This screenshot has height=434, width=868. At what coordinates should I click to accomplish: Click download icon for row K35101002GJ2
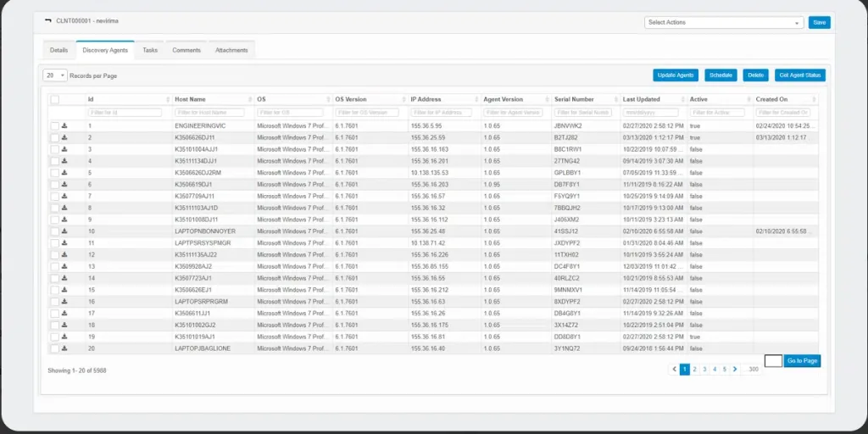[x=64, y=325]
